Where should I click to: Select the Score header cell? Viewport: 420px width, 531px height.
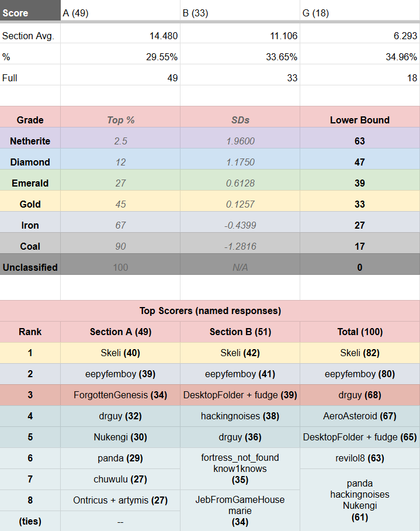[x=30, y=10]
